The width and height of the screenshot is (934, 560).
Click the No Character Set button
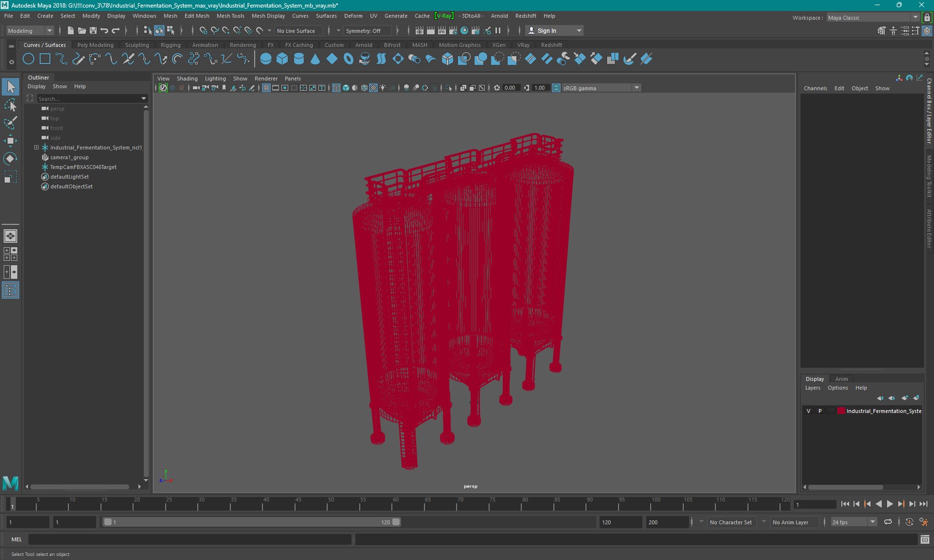click(x=731, y=522)
